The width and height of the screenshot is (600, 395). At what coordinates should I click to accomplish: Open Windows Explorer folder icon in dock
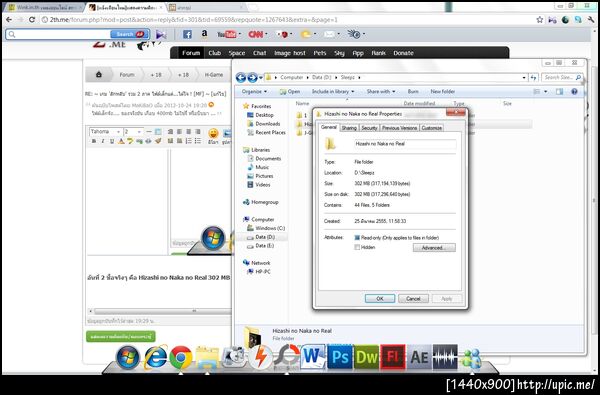click(207, 357)
